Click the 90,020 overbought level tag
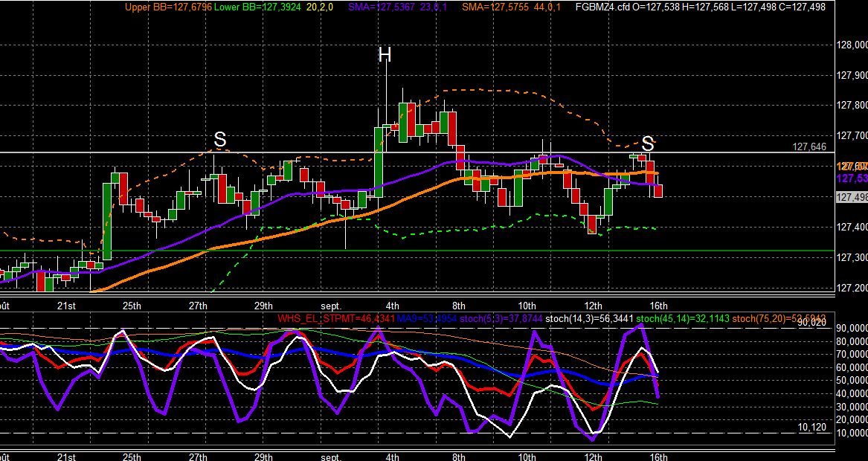This screenshot has width=868, height=461. click(811, 323)
